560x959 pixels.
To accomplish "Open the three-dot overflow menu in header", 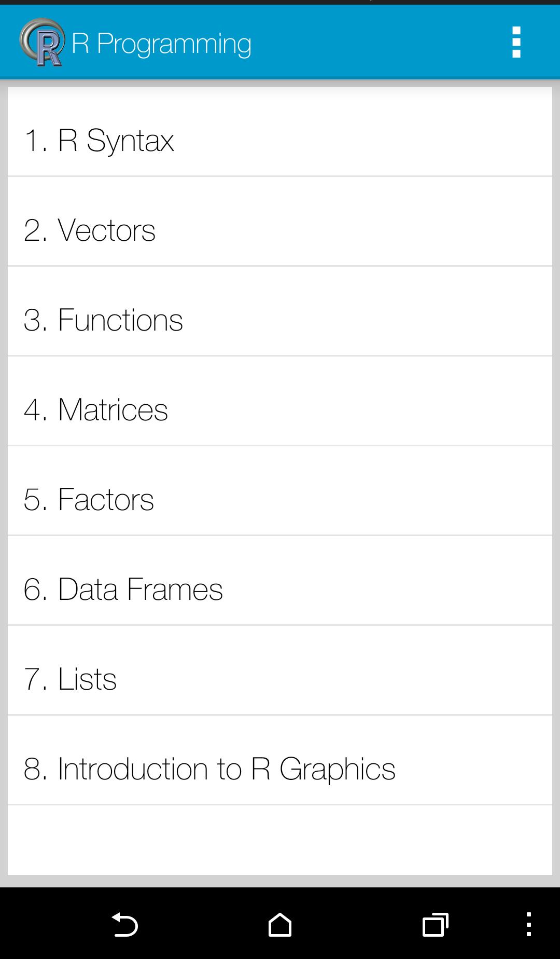I will click(516, 42).
